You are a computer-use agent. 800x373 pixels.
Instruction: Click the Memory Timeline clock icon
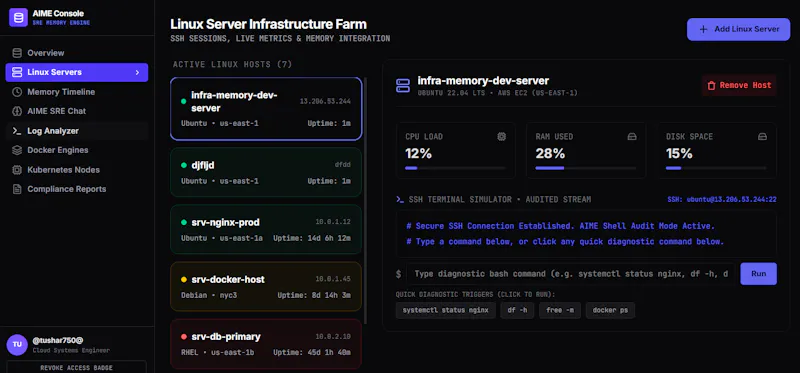pyautogui.click(x=17, y=92)
